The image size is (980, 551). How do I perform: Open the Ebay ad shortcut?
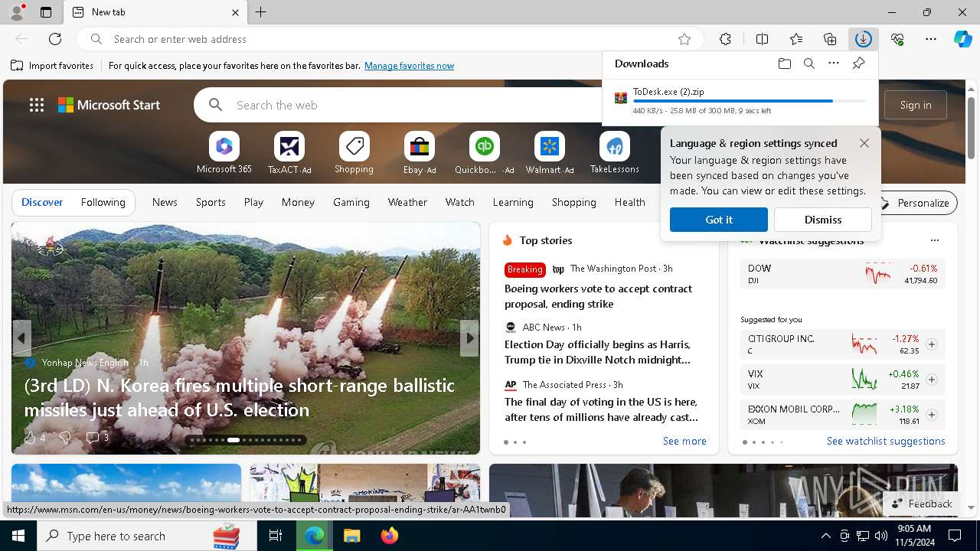point(420,153)
